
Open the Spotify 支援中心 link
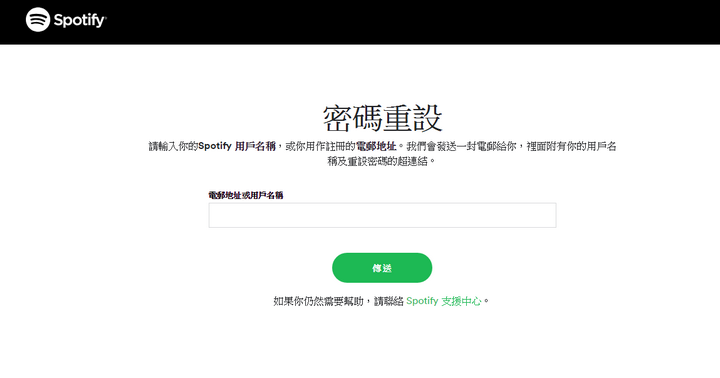click(x=444, y=301)
